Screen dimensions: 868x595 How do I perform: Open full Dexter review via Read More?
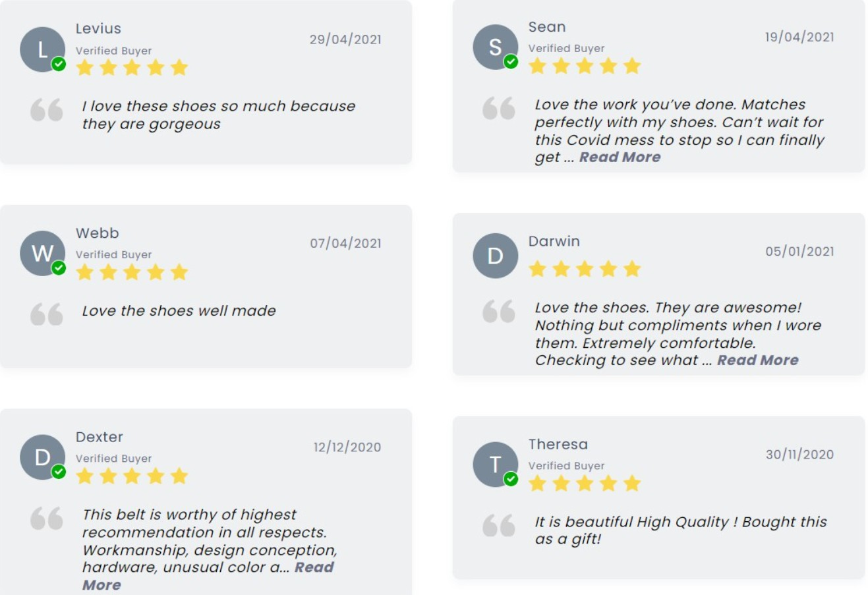(x=314, y=568)
